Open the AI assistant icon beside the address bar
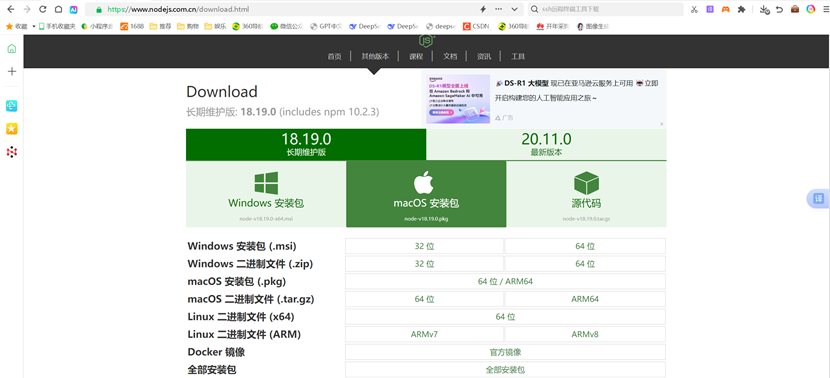This screenshot has height=378, width=830. pyautogui.click(x=74, y=9)
